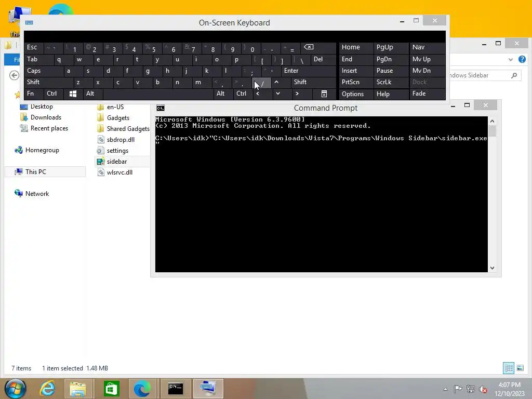Open the Start button on taskbar
This screenshot has height=399, width=532.
(15, 389)
